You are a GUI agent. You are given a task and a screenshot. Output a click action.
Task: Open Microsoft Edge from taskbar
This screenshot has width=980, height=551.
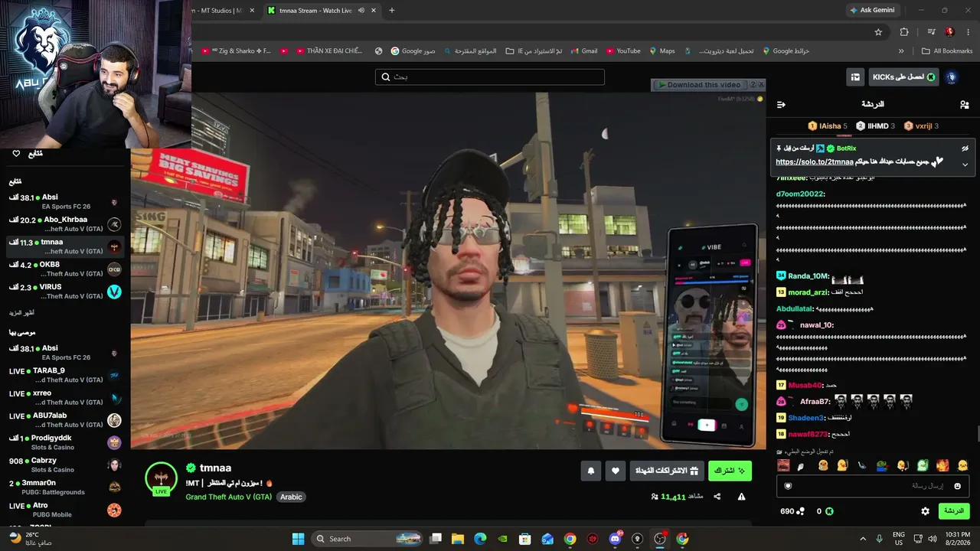480,539
